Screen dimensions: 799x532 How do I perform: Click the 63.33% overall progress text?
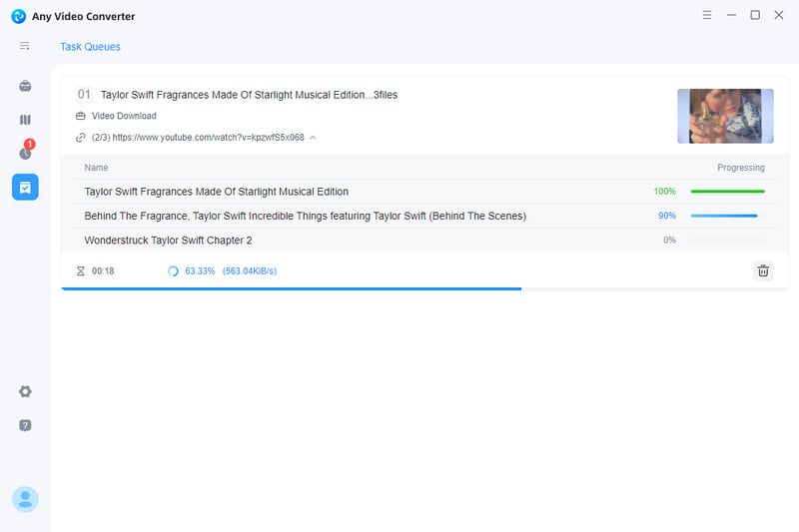click(200, 270)
